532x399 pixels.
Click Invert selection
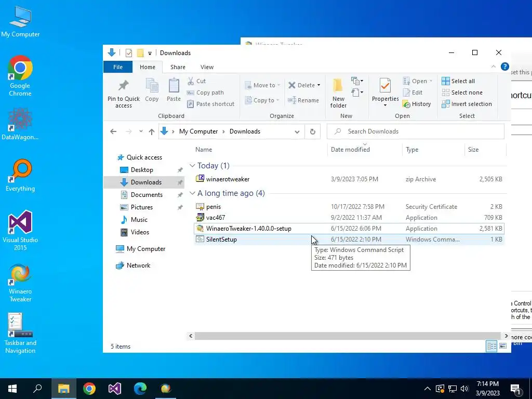tap(467, 104)
